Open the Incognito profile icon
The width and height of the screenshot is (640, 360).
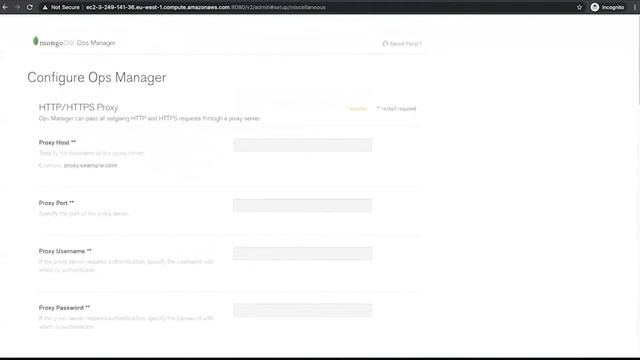(595, 7)
